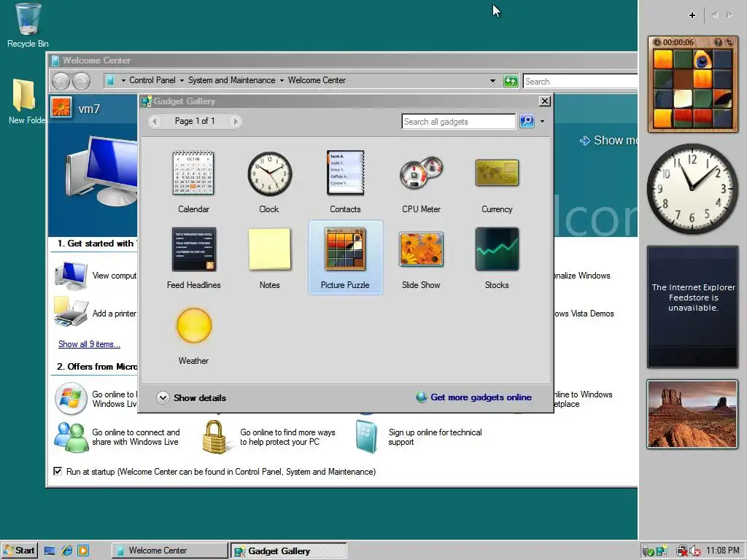Open connect and share with Windows Live
Screen dimensions: 747x560
(x=117, y=437)
